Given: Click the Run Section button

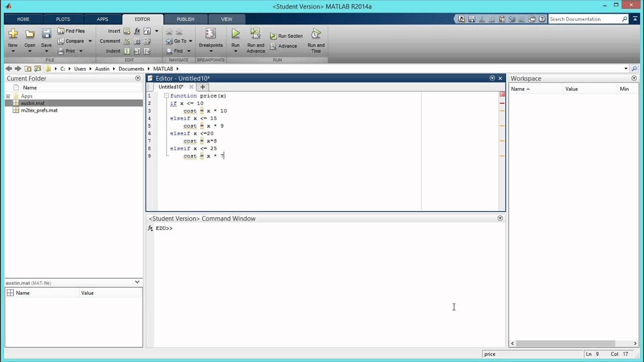Looking at the screenshot, I should click(x=286, y=36).
